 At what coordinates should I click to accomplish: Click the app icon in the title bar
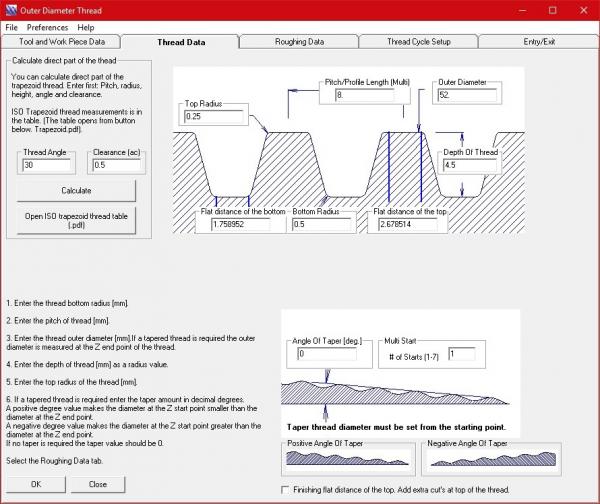[x=10, y=9]
